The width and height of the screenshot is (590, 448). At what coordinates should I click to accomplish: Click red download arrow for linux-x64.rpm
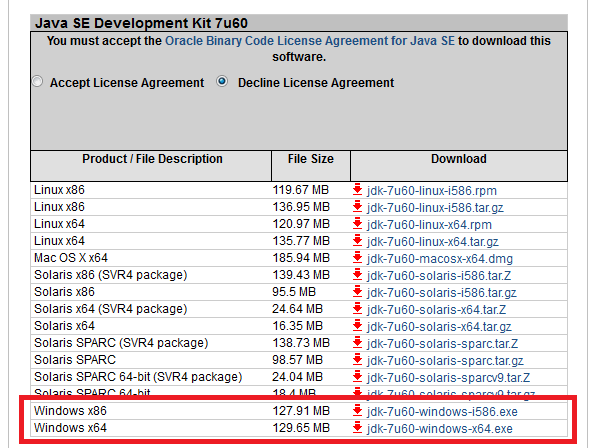click(357, 224)
